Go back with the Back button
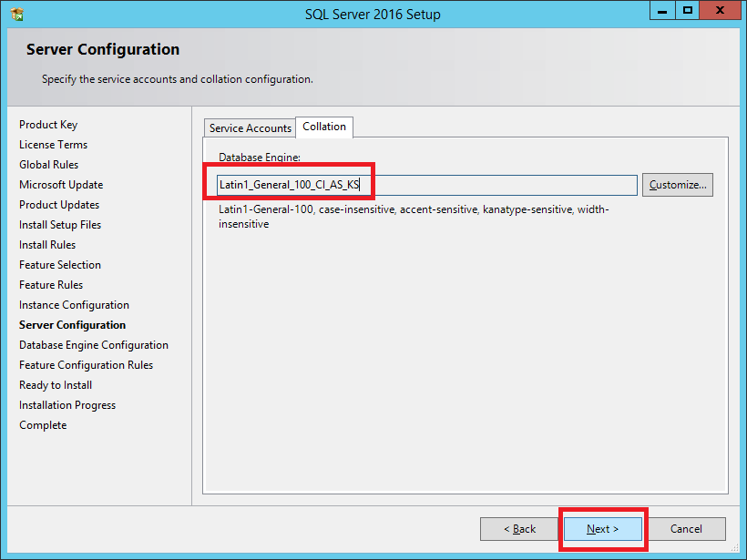 (520, 529)
